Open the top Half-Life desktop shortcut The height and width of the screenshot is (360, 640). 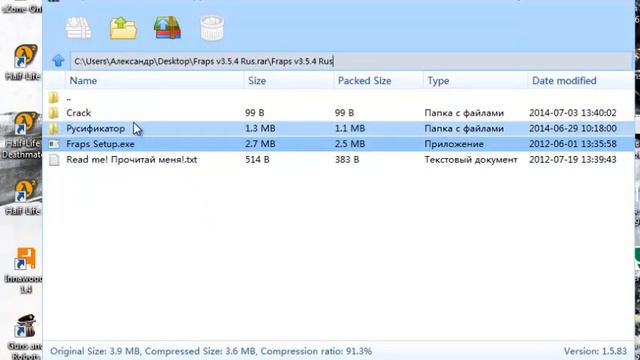click(24, 62)
